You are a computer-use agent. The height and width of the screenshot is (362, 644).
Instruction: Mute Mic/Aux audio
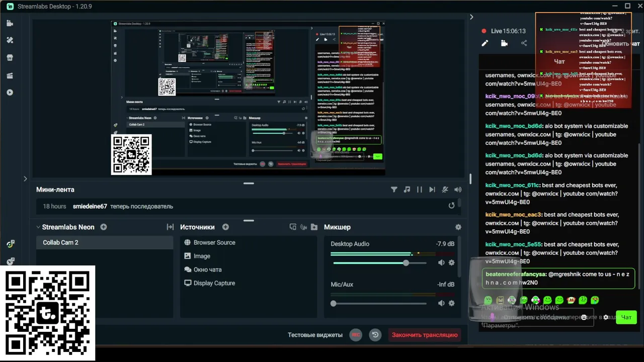click(441, 303)
